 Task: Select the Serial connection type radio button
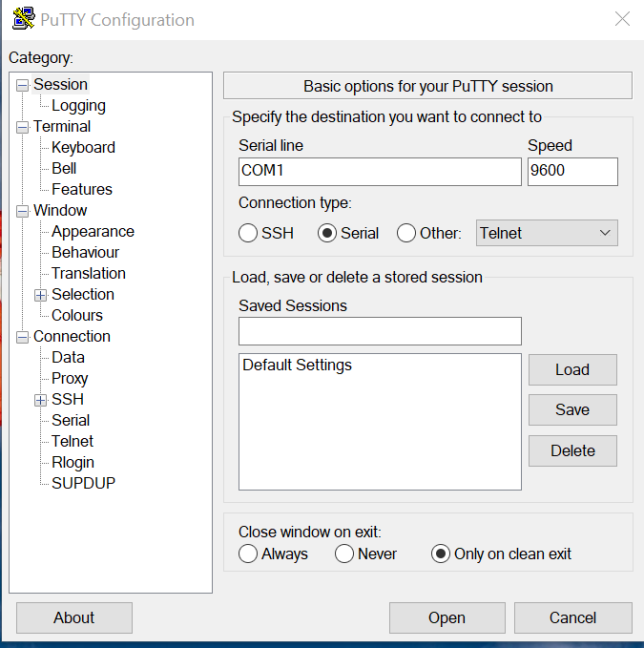point(327,233)
